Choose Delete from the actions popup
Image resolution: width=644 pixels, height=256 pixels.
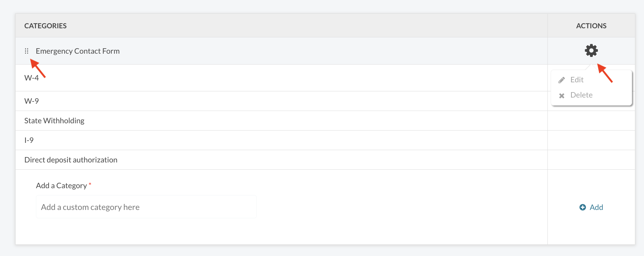[581, 95]
